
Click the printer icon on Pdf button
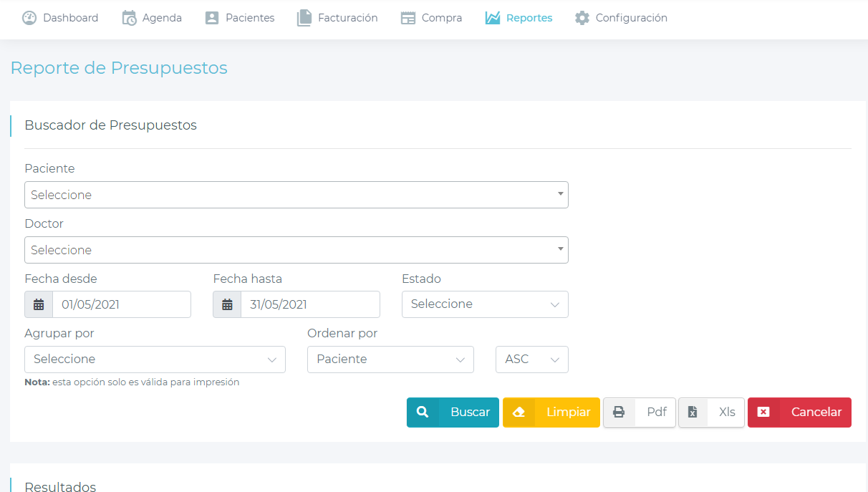coord(619,413)
